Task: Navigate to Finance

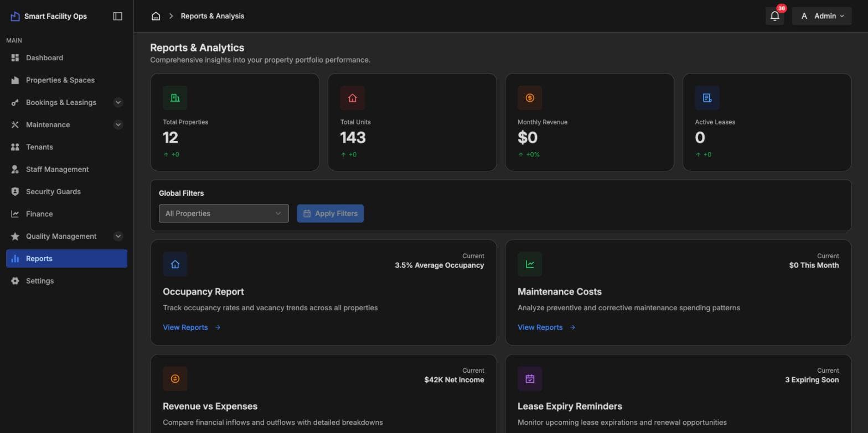Action: [66, 214]
